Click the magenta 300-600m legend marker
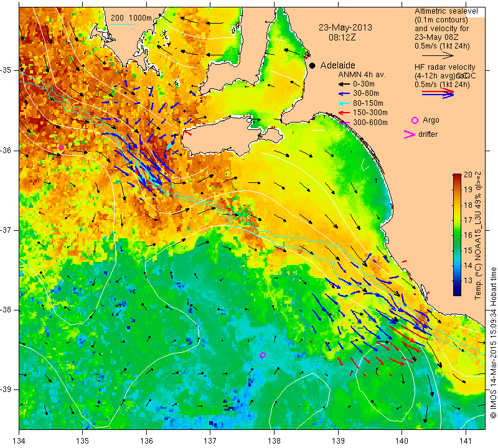 click(x=344, y=123)
